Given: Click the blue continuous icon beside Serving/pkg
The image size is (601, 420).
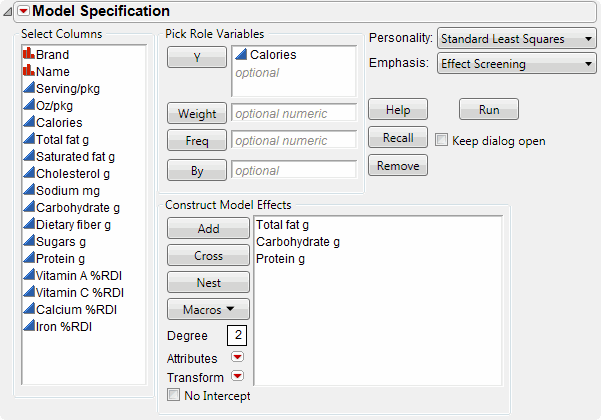Looking at the screenshot, I should pyautogui.click(x=28, y=89).
